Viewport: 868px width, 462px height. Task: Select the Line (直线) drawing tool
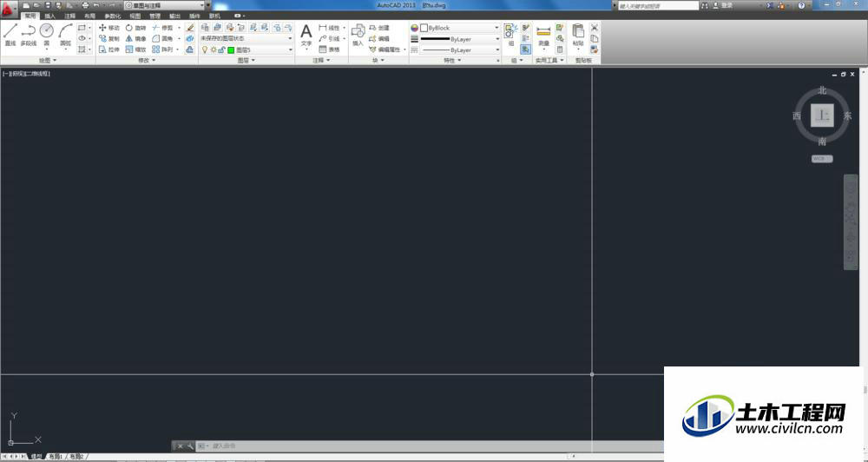coord(10,35)
